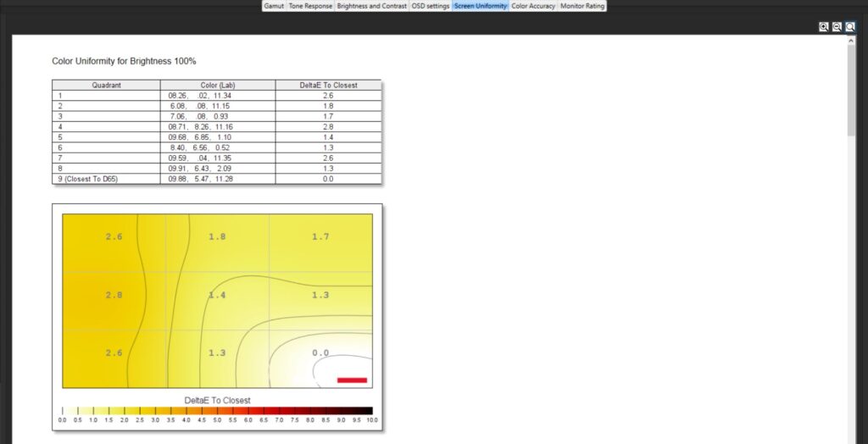Viewport: 868px width, 444px height.
Task: Click the scrollbar up arrow
Action: 851,40
